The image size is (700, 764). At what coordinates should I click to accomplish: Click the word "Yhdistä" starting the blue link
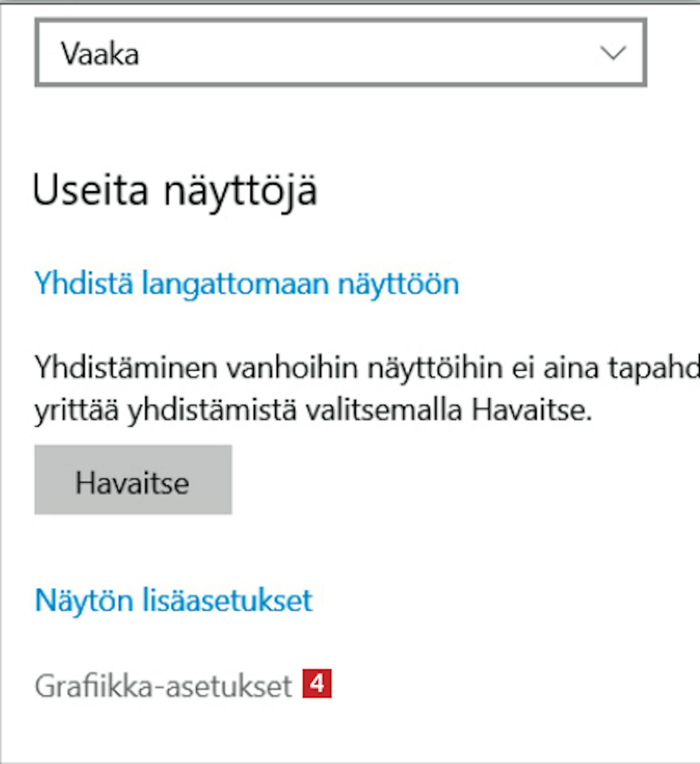[84, 283]
